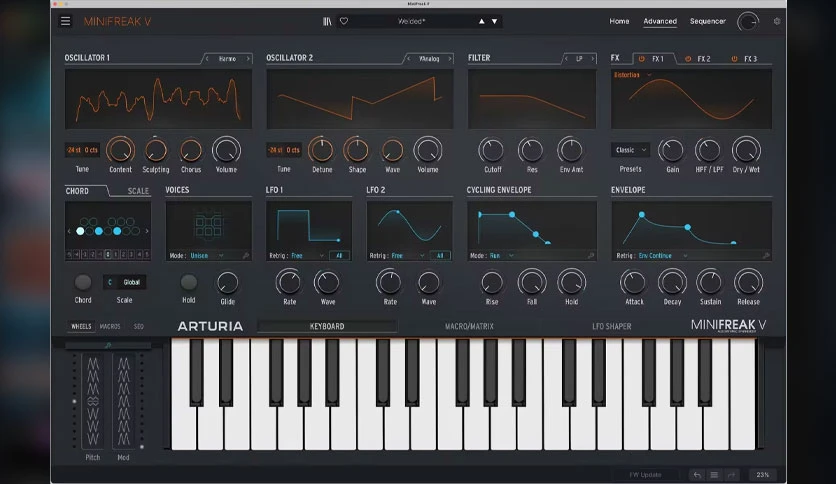Screen dimensions: 836x484
Task: Select the FX 2 tab
Action: click(704, 59)
